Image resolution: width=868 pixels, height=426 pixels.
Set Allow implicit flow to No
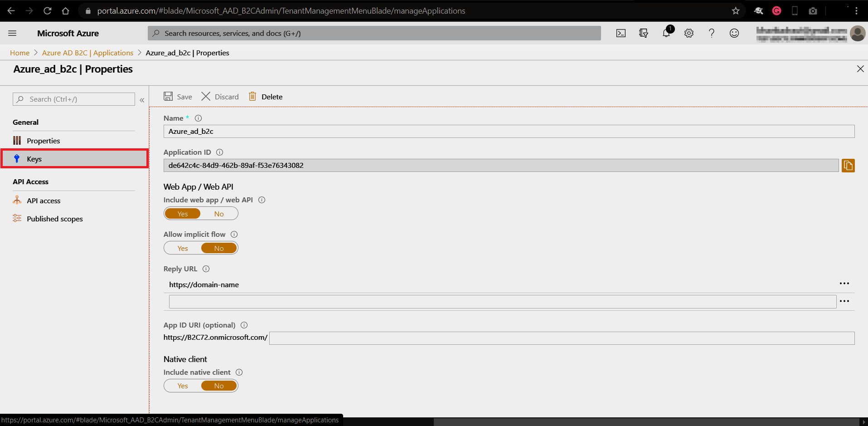pyautogui.click(x=219, y=248)
